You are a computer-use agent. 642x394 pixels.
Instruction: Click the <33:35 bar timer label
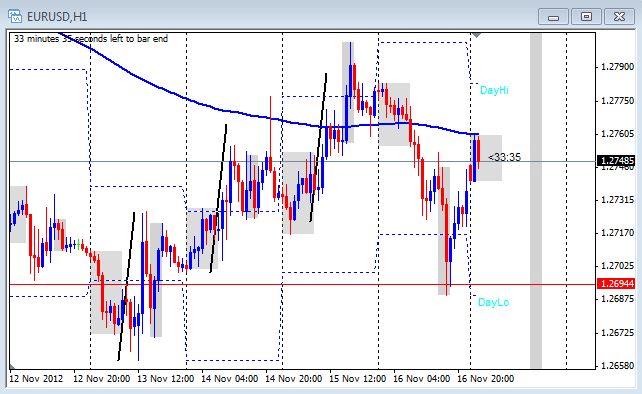504,157
